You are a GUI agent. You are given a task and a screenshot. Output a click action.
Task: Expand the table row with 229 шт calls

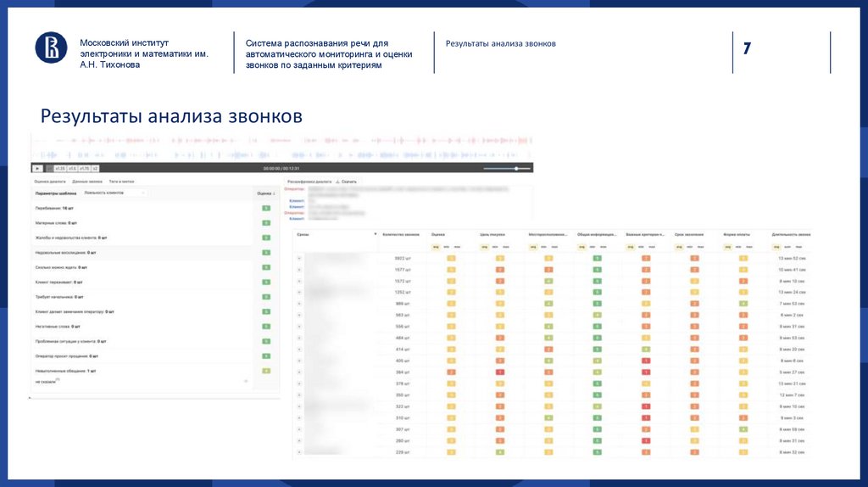299,452
